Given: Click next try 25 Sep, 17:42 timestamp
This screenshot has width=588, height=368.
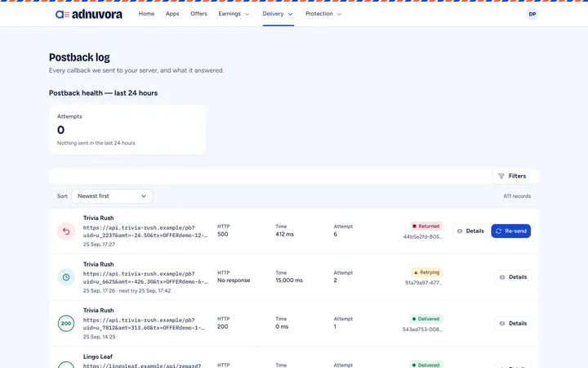Looking at the screenshot, I should click(145, 291).
